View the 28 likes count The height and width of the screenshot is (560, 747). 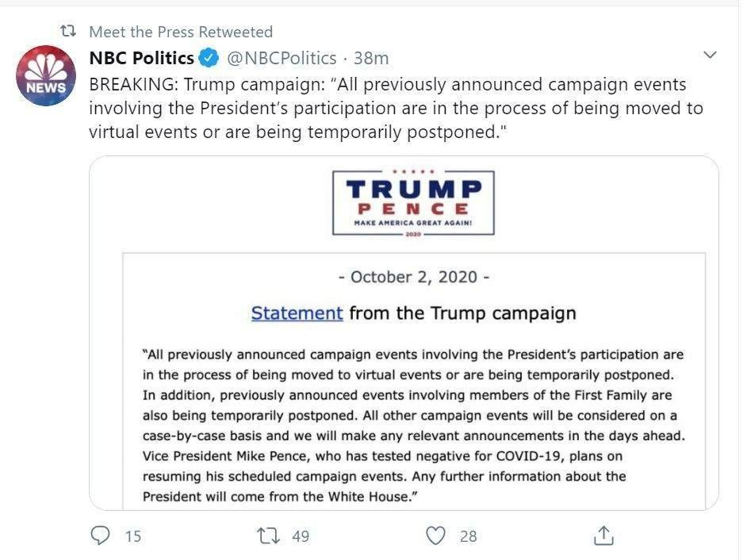469,536
